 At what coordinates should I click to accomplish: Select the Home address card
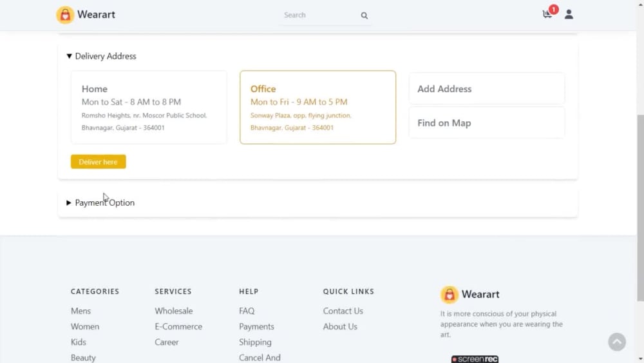[x=149, y=107]
